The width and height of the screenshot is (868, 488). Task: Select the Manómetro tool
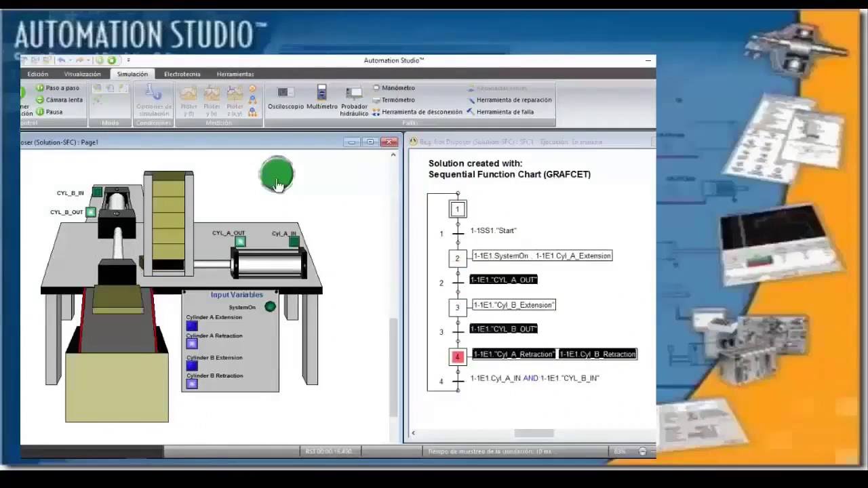pos(394,88)
